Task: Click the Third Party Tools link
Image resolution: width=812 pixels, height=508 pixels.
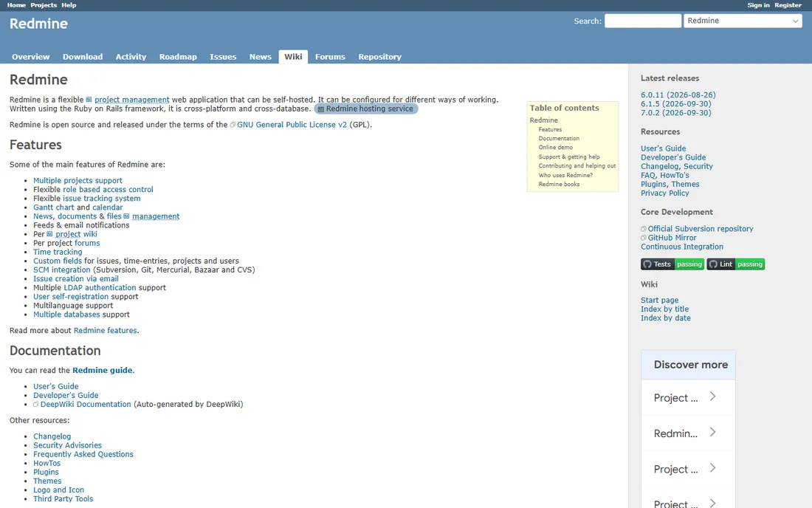Action: point(63,498)
